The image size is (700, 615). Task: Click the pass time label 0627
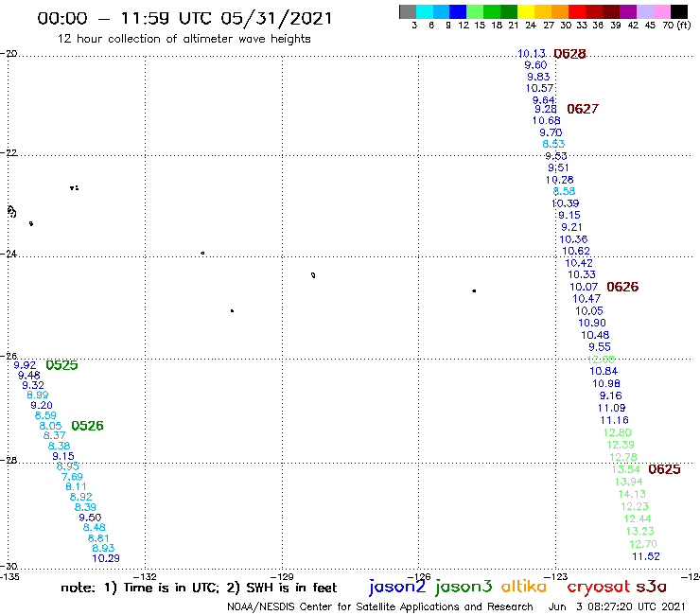pyautogui.click(x=583, y=109)
